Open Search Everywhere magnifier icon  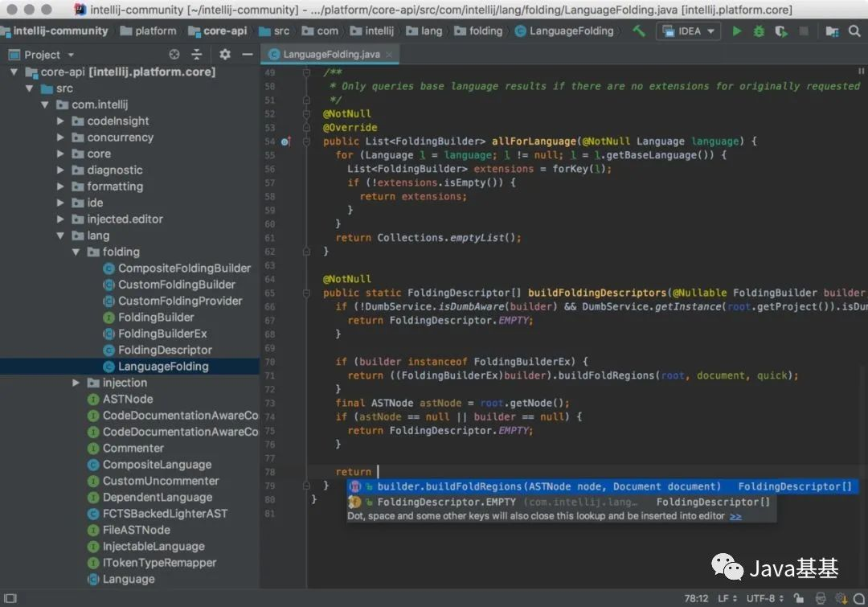point(854,31)
